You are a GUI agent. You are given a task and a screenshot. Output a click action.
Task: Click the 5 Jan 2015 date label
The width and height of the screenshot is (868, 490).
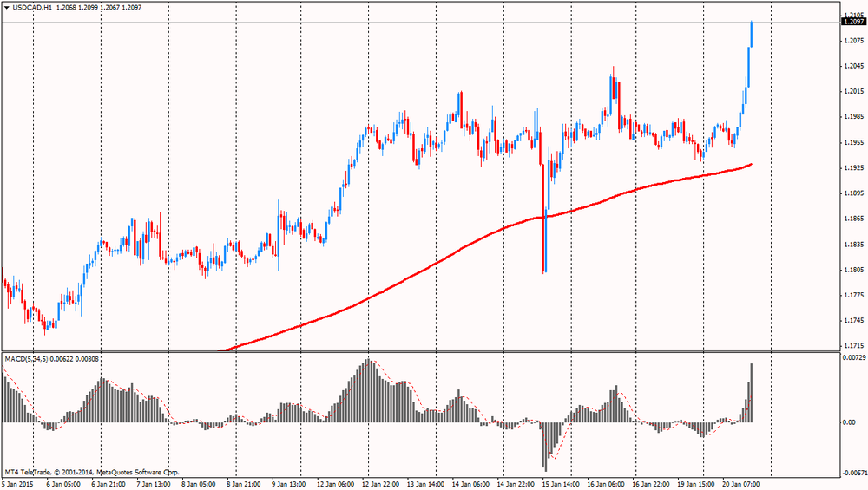click(x=17, y=484)
